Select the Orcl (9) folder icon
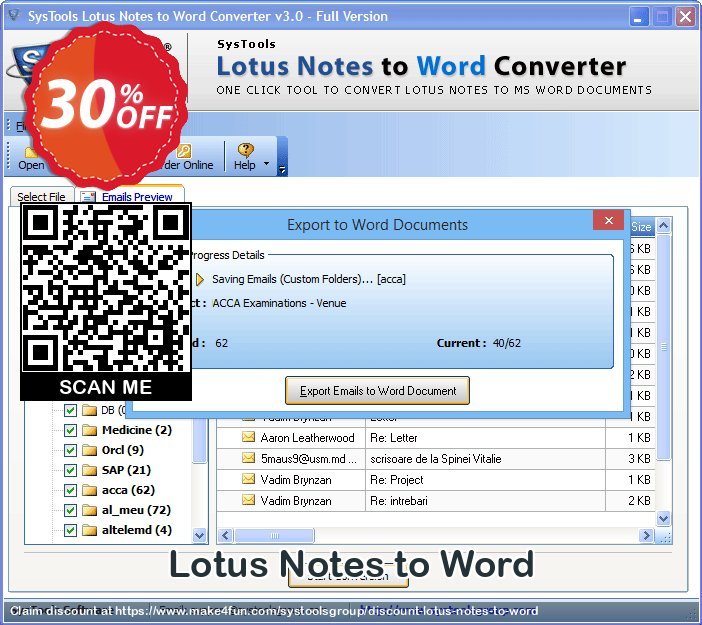 click(90, 450)
